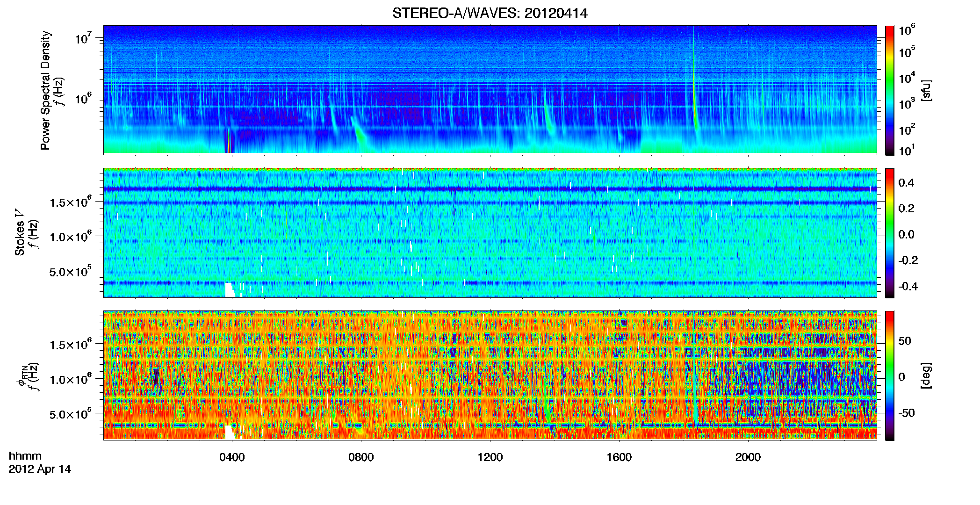Click the 1600 time axis tick label
Viewport: 980px width, 505px height.
coord(619,457)
